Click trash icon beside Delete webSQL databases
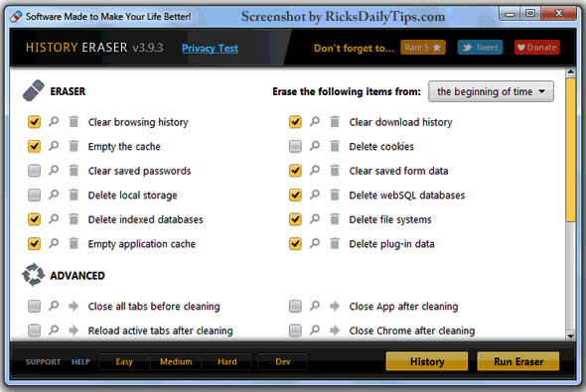The width and height of the screenshot is (586, 392). coord(335,195)
